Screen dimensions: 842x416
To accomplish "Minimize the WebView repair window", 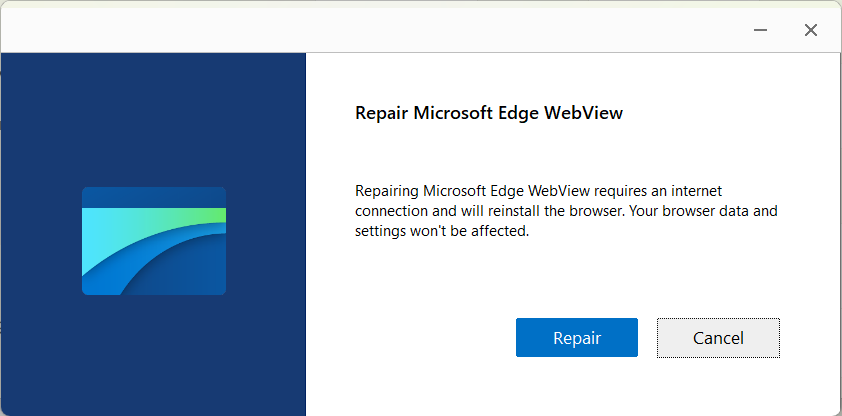I will 762,30.
